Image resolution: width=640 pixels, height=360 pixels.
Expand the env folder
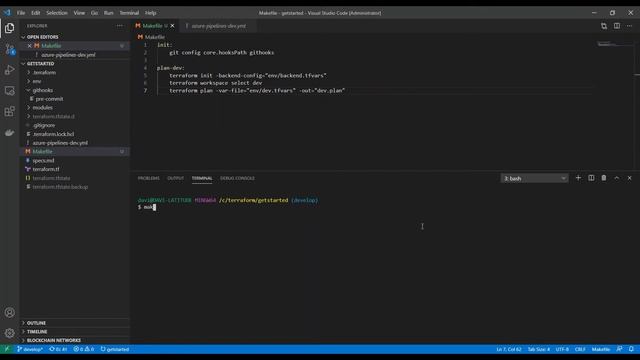[x=37, y=81]
